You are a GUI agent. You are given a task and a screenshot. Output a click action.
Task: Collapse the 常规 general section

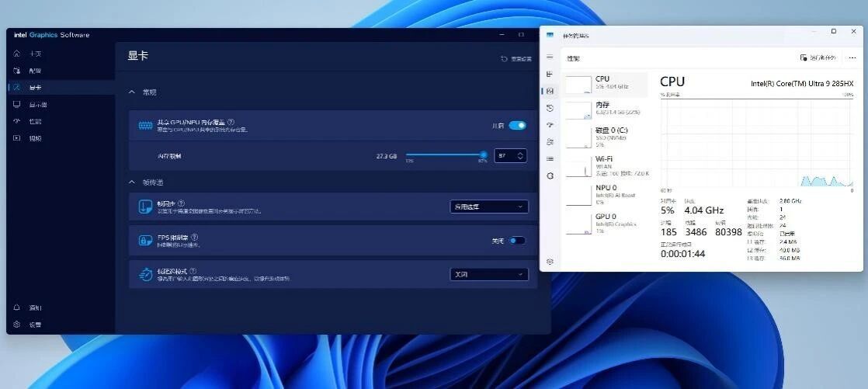pos(132,92)
